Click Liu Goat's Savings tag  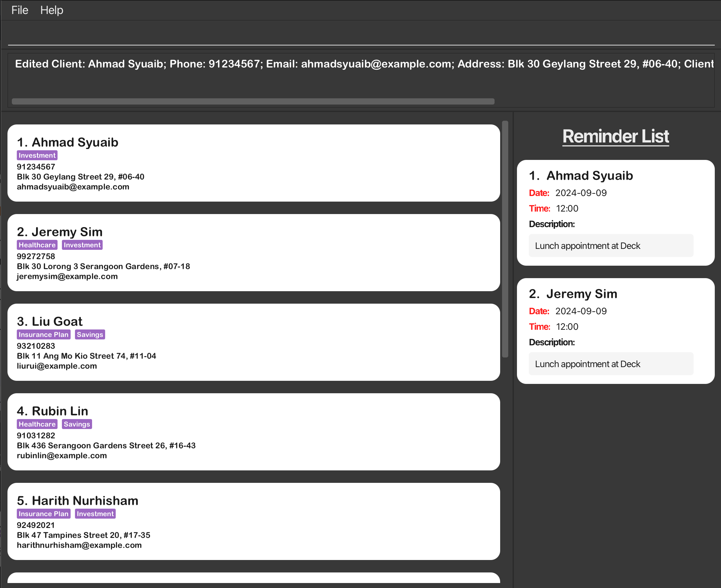click(90, 334)
